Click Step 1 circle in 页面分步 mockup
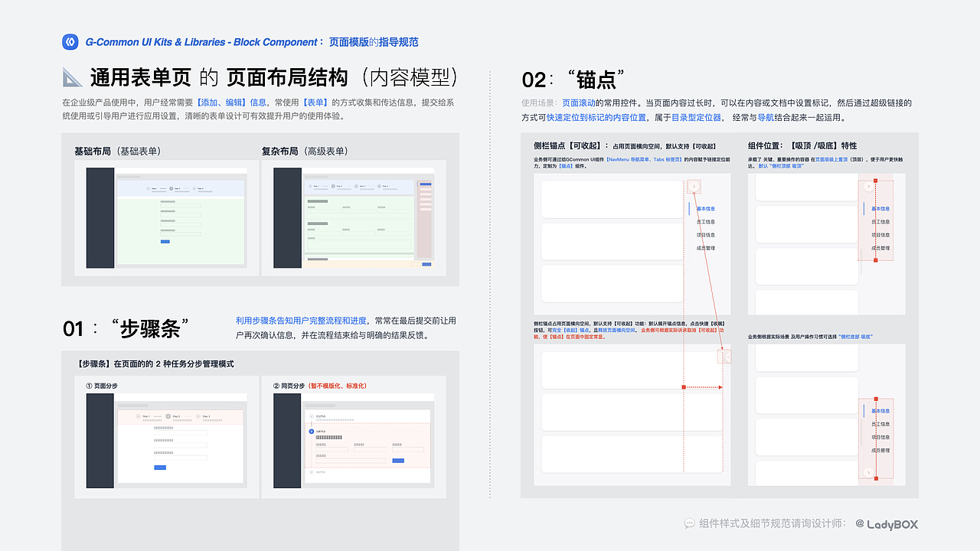This screenshot has height=551, width=980. click(138, 416)
